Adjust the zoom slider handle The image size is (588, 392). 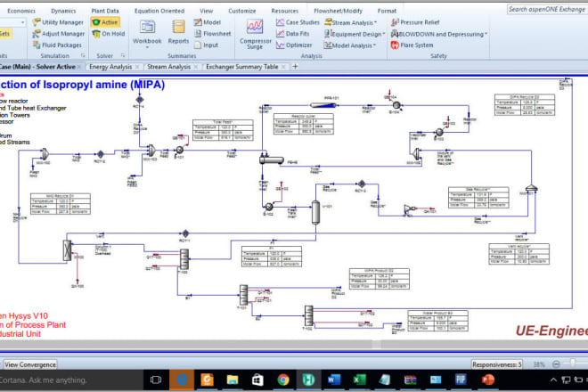pyautogui.click(x=573, y=363)
